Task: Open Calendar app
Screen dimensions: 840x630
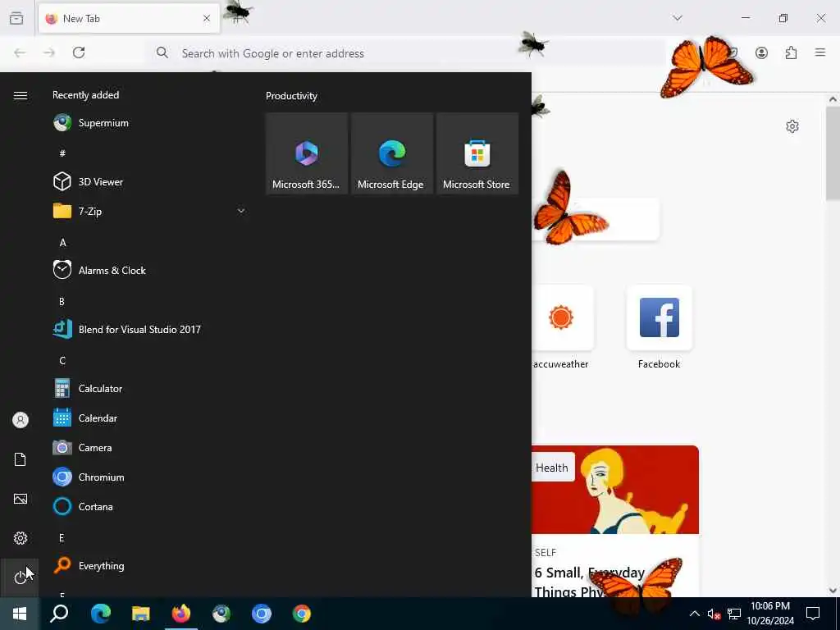Action: (x=149, y=418)
